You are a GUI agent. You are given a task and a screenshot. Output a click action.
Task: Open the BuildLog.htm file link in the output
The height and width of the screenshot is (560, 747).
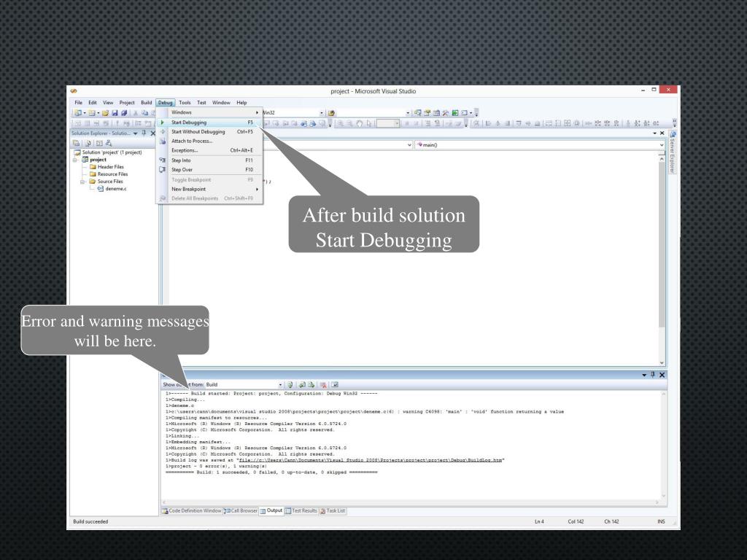pos(370,460)
